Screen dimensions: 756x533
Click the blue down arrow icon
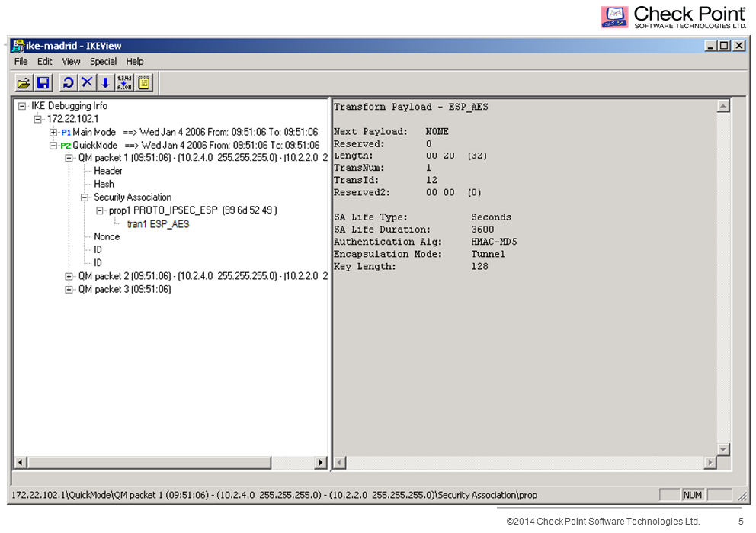(105, 82)
